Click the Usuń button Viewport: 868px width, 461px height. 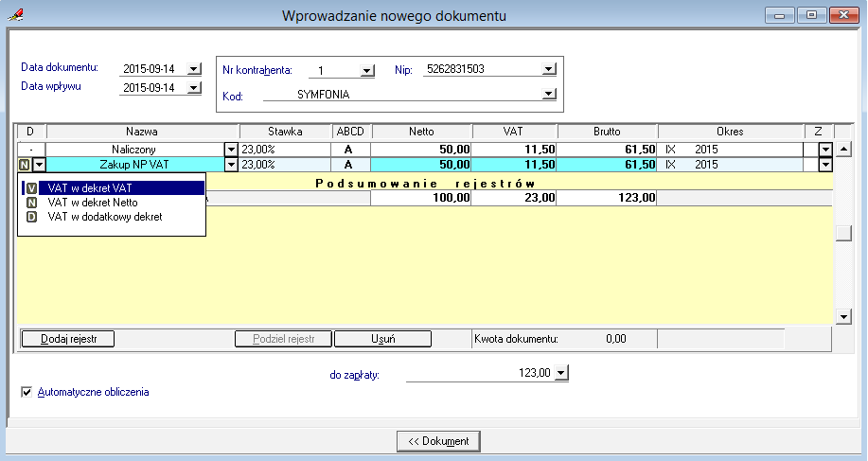tap(383, 339)
